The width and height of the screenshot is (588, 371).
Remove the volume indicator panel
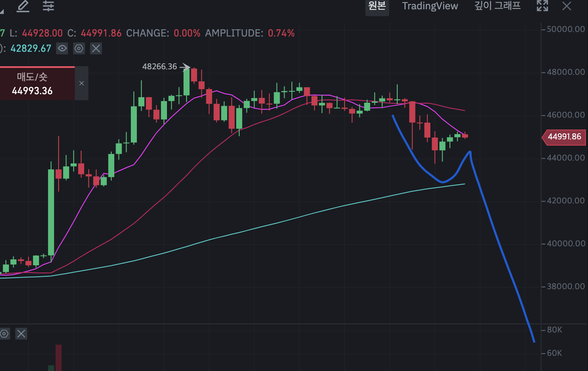tap(21, 334)
